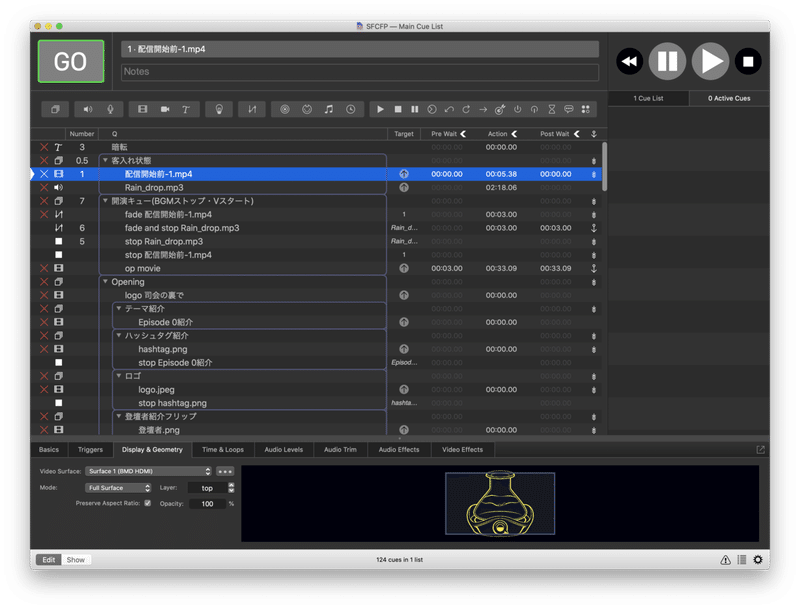Add a MIDI File cue (music note)

tap(329, 109)
